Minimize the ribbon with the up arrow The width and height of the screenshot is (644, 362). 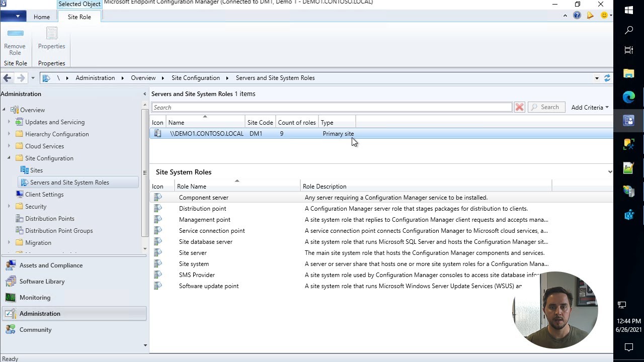point(565,16)
